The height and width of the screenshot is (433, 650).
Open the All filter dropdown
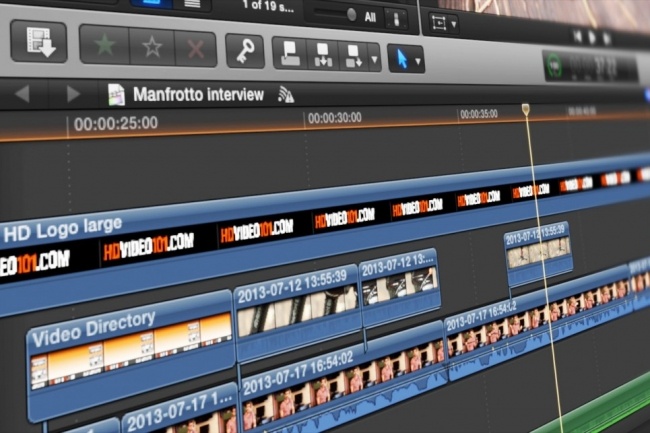[370, 17]
